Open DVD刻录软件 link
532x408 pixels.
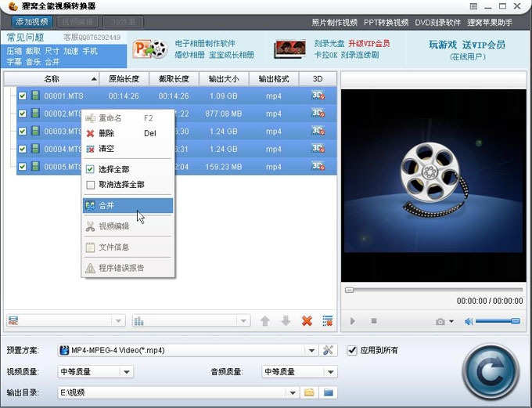pyautogui.click(x=437, y=23)
